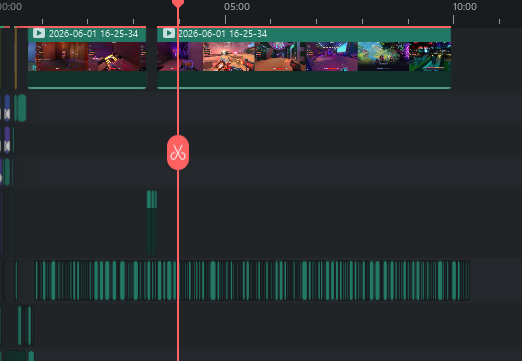The height and width of the screenshot is (361, 522).
Task: Select the small green clip between the two video clips
Action: [152, 222]
